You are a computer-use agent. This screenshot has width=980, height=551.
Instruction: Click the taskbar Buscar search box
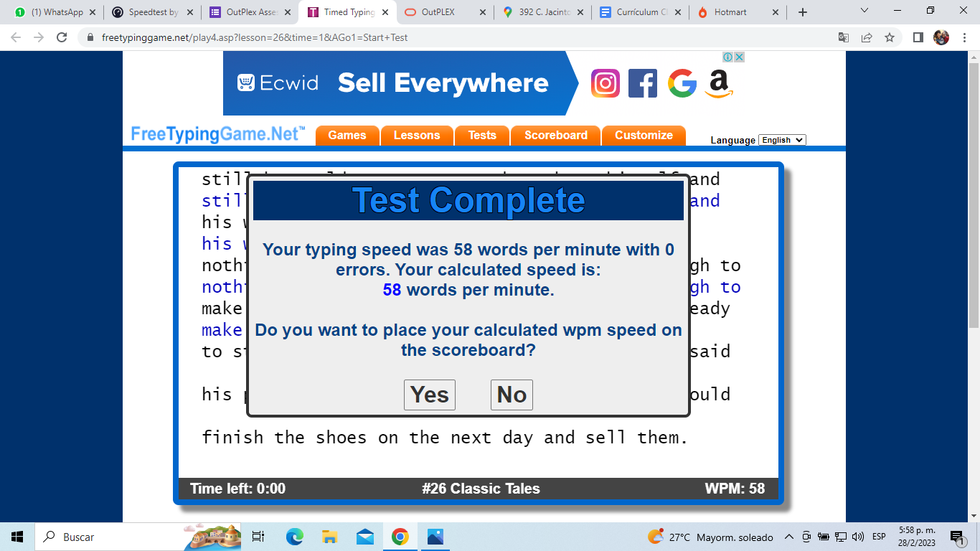tap(136, 537)
